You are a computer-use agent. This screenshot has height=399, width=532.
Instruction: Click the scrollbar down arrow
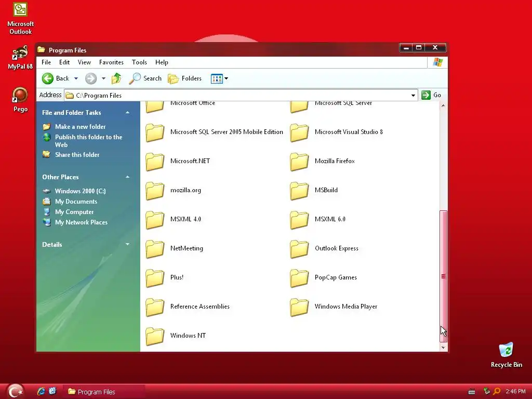443,348
